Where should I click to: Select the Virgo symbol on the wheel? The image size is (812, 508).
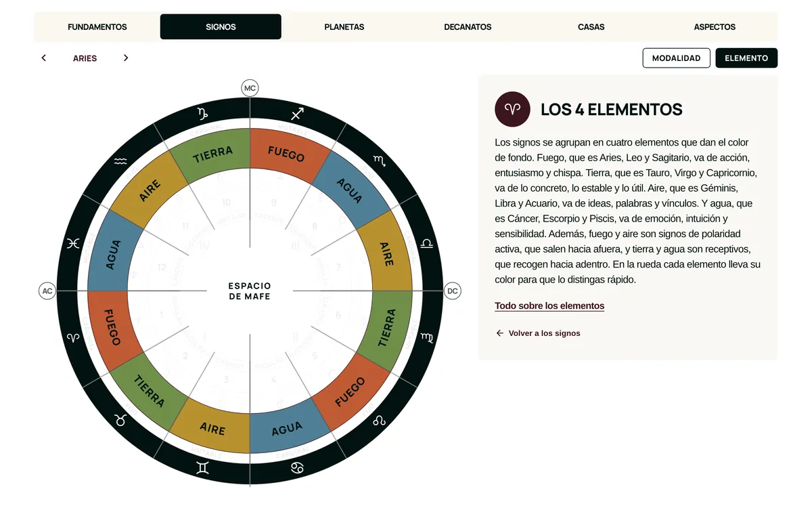click(427, 337)
